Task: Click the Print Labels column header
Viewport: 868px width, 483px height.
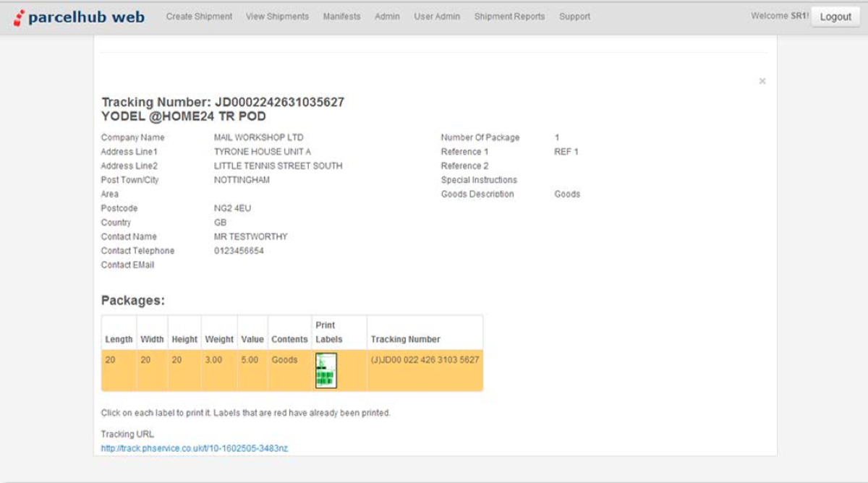Action: [329, 333]
